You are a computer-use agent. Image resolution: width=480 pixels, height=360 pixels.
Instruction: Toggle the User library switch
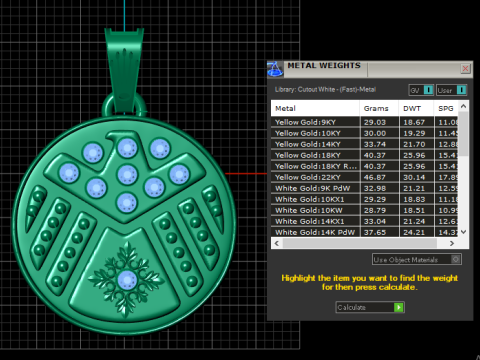[x=451, y=90]
